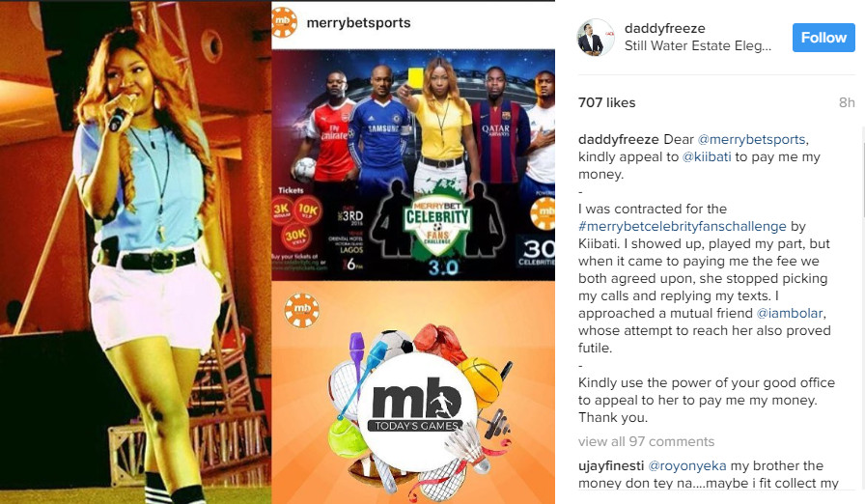Follow the daddyfreeze account
This screenshot has height=504, width=865.
click(823, 38)
